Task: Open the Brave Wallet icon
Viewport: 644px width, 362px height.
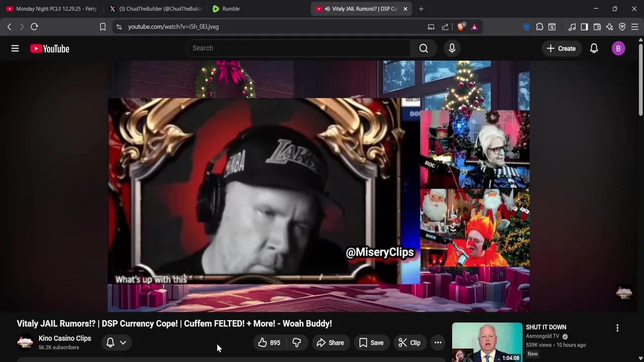Action: [597, 27]
